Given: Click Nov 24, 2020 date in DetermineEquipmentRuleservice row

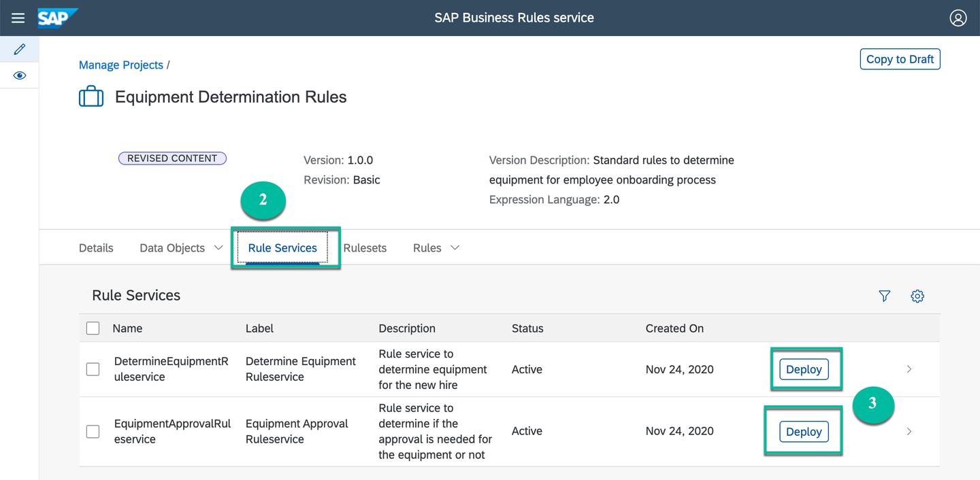Looking at the screenshot, I should click(679, 369).
